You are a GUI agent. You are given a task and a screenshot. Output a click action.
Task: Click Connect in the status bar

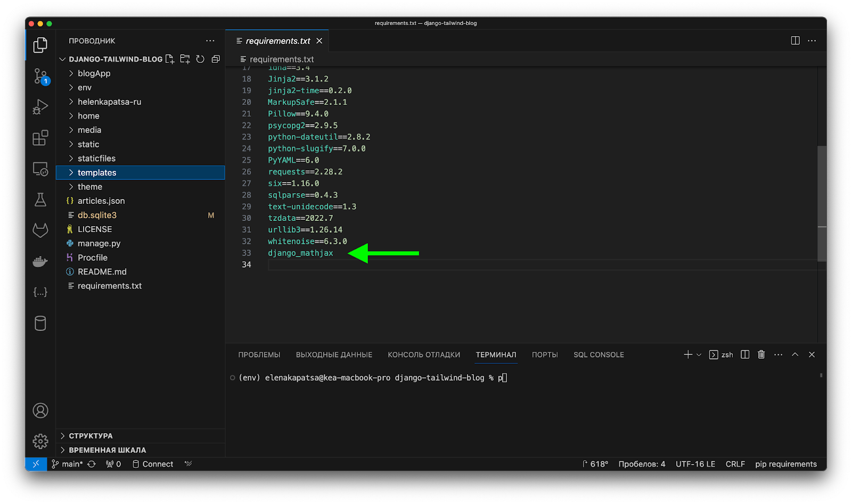coord(153,464)
